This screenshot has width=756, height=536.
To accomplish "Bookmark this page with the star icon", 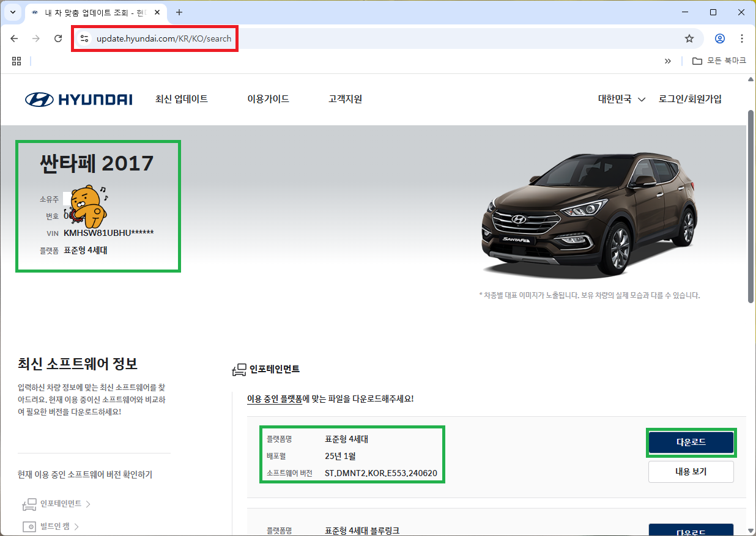I will click(689, 39).
